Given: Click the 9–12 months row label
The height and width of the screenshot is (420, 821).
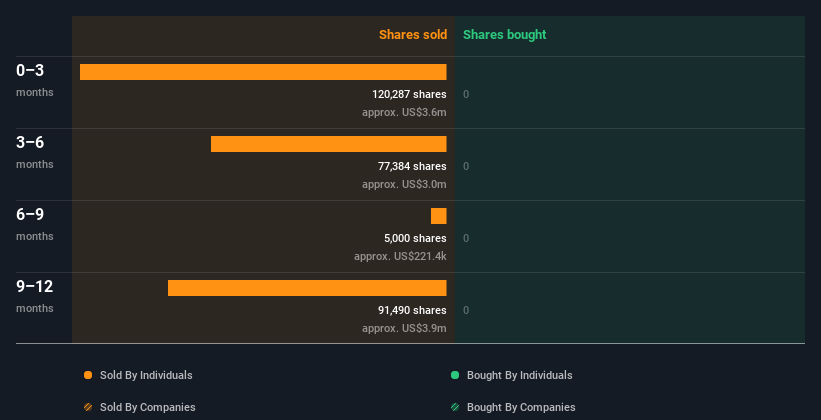Looking at the screenshot, I should click(x=35, y=296).
